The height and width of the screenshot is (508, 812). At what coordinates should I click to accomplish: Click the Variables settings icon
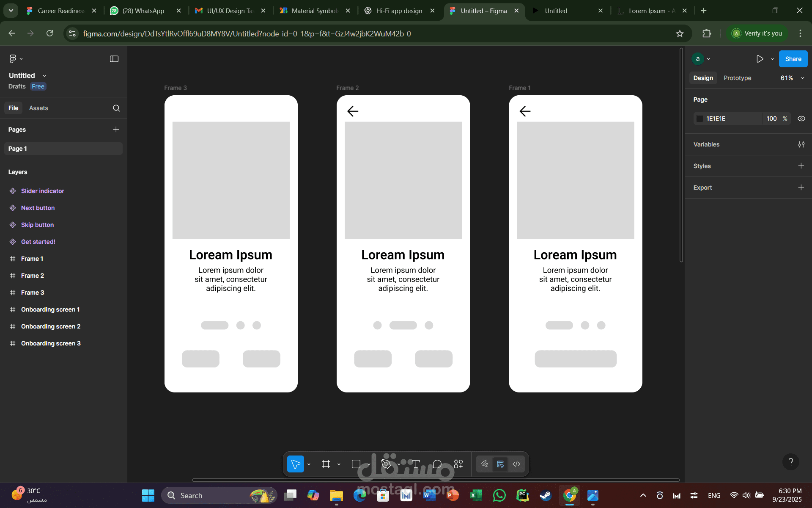(801, 144)
